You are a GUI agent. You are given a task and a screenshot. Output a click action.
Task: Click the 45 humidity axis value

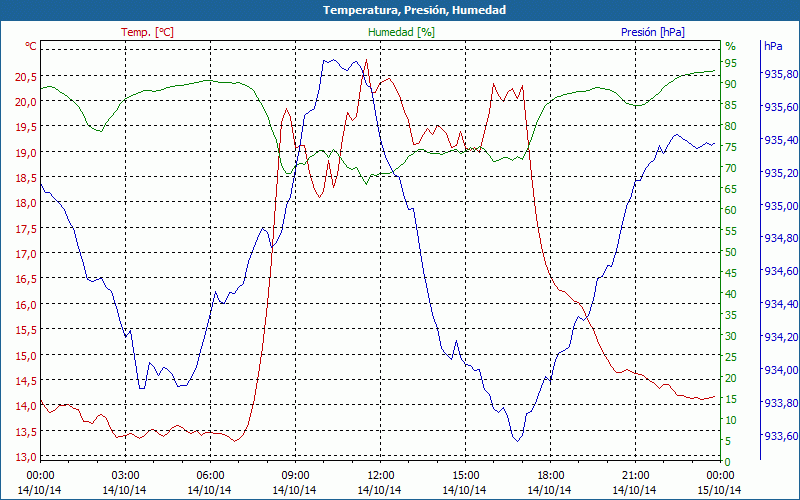731,273
